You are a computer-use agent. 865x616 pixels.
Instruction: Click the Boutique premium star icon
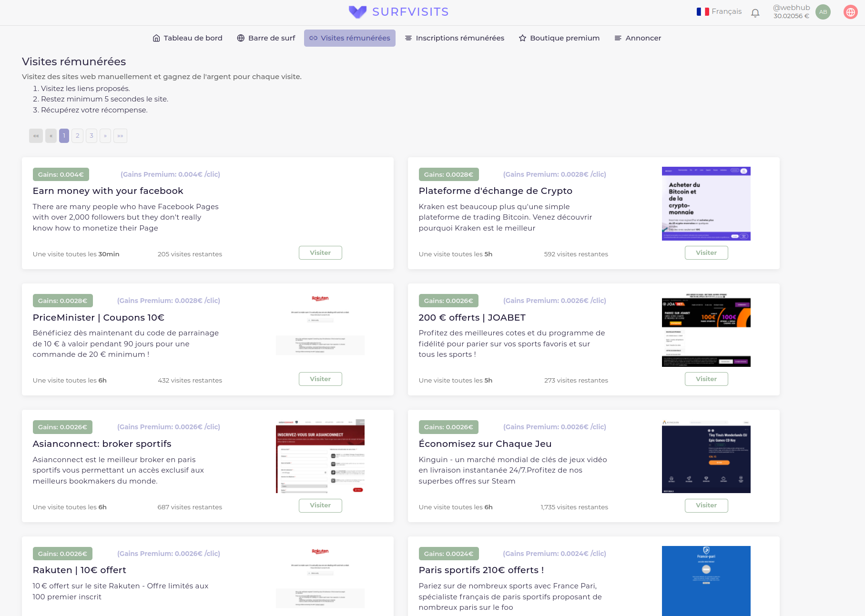(x=522, y=38)
